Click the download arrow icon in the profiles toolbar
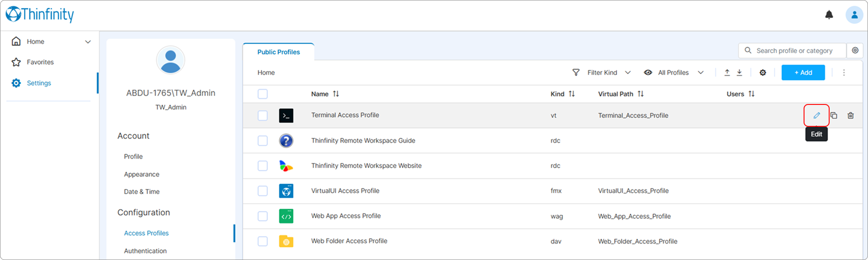 tap(739, 73)
